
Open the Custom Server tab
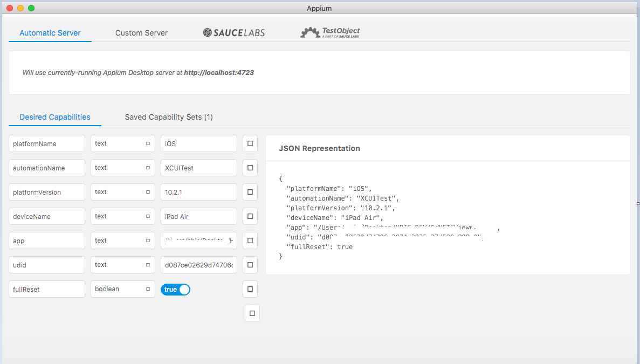tap(141, 33)
